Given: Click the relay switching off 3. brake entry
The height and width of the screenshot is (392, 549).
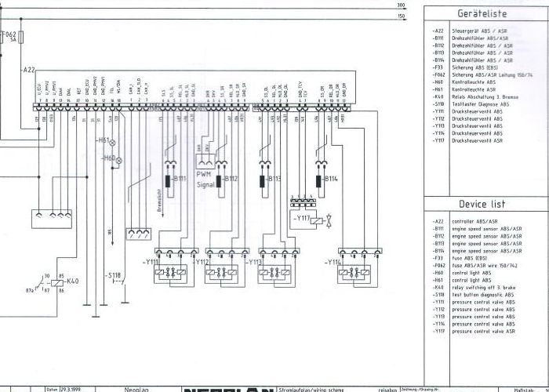Looking at the screenshot, I should click(484, 288).
